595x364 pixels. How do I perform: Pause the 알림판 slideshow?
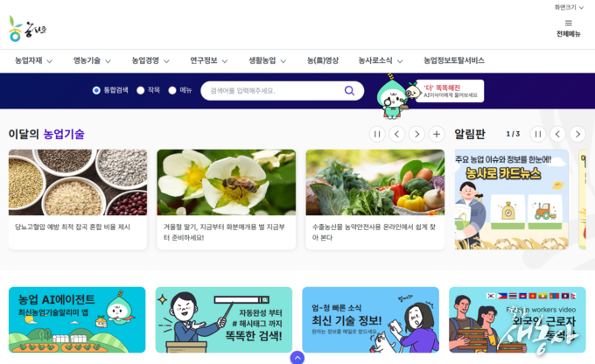coord(538,134)
